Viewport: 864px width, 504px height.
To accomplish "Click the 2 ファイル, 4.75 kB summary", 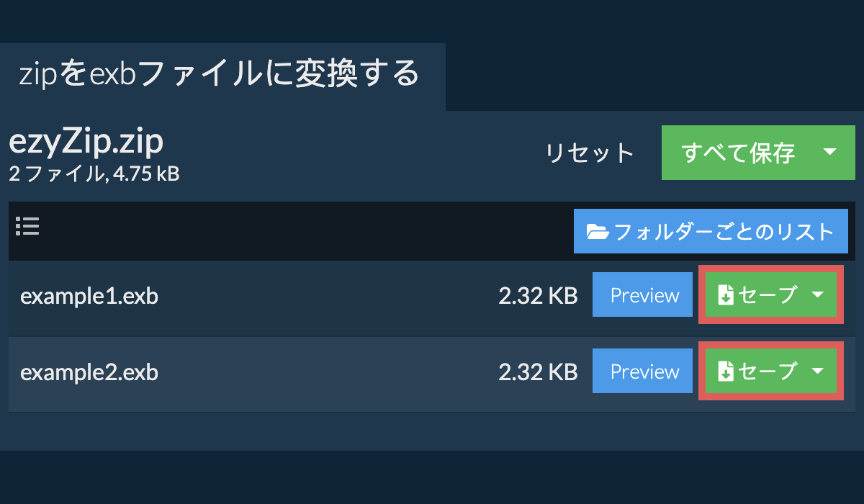I will pos(94,174).
